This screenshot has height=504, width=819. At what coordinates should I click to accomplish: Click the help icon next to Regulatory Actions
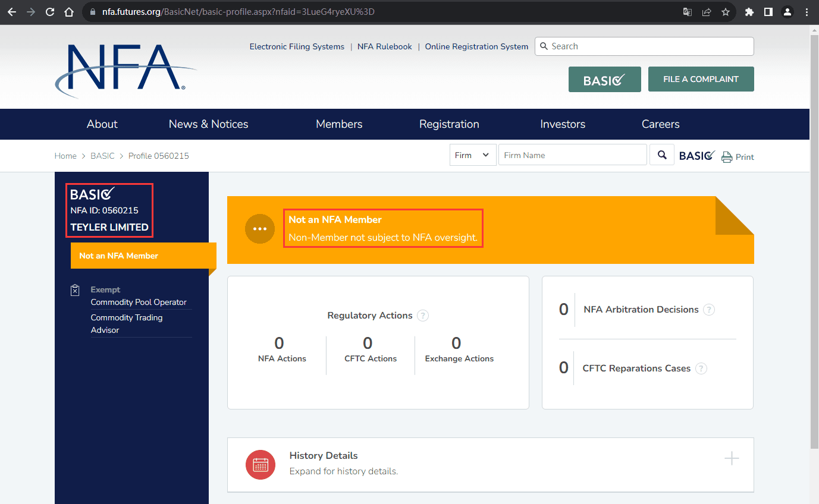(x=422, y=316)
